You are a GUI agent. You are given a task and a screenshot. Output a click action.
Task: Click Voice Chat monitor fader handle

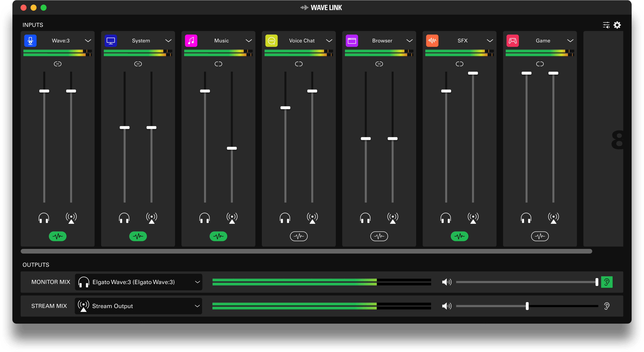285,108
